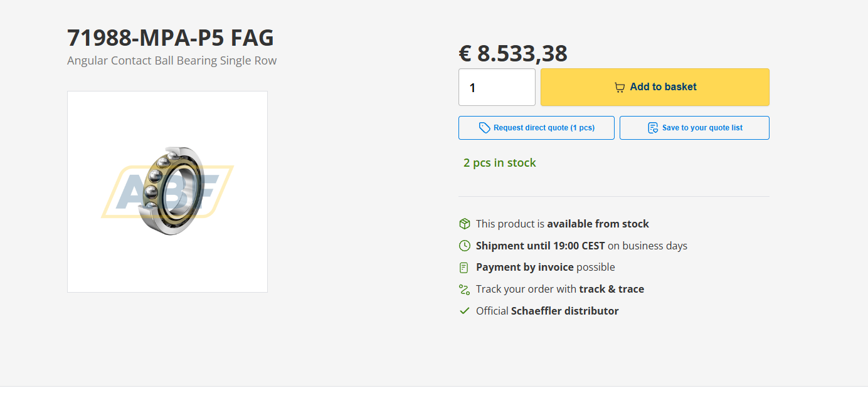This screenshot has height=418, width=868.
Task: Focus the quantity input field showing 1
Action: [497, 87]
